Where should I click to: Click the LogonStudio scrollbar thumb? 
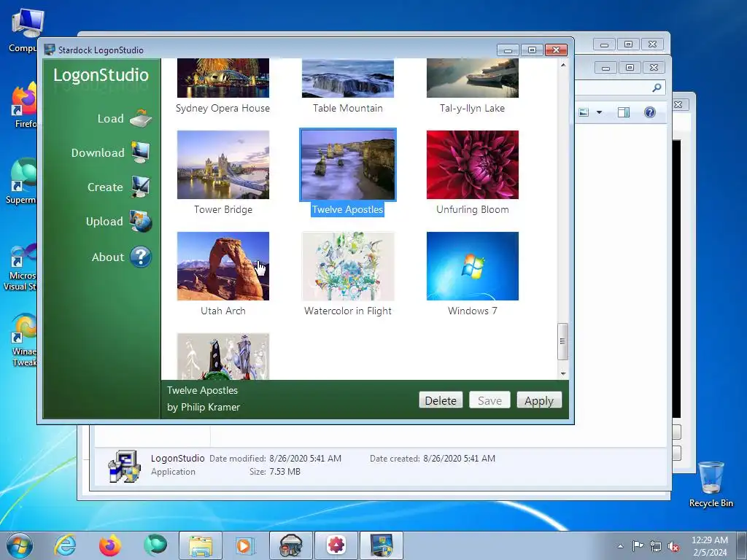(x=562, y=341)
